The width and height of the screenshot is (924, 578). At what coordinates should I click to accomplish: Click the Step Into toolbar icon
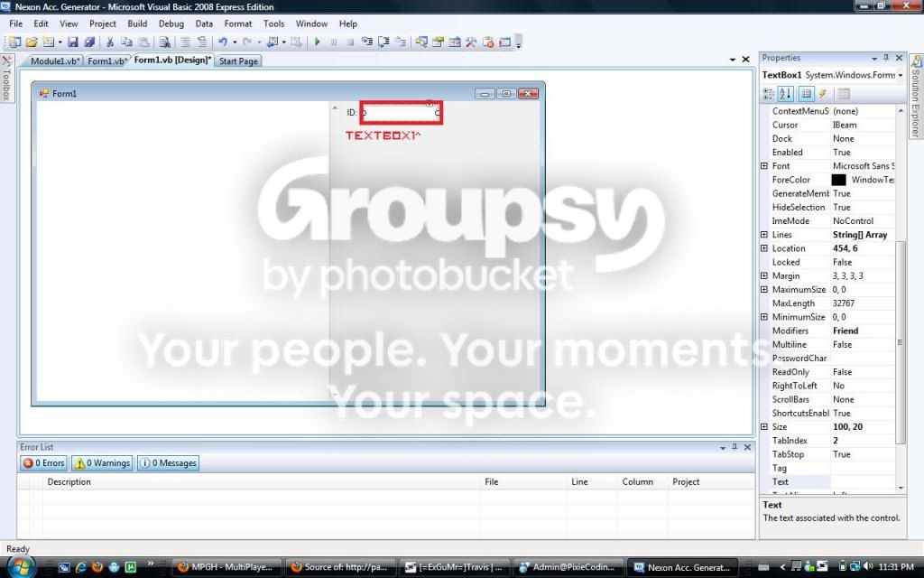click(367, 42)
